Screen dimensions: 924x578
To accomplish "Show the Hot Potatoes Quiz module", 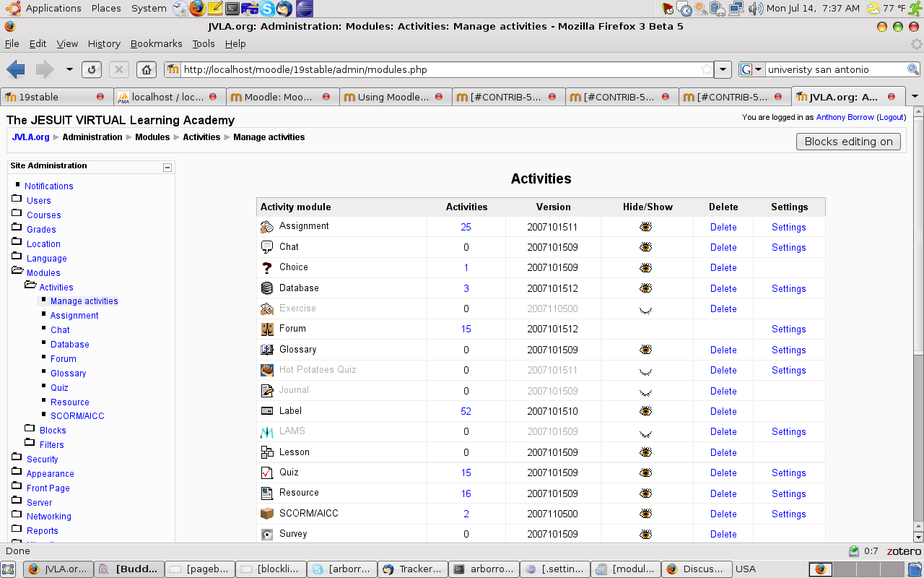I will [x=645, y=371].
